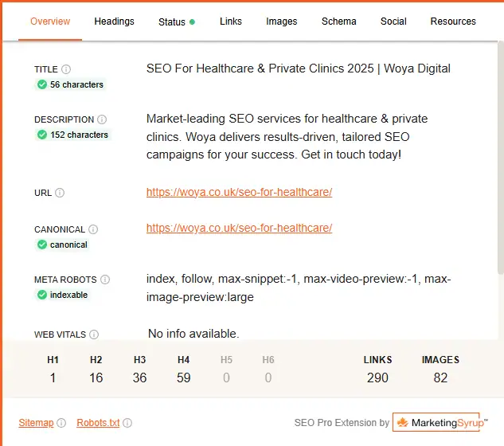This screenshot has height=446, width=504.
Task: Open the Headings tab
Action: coord(114,22)
